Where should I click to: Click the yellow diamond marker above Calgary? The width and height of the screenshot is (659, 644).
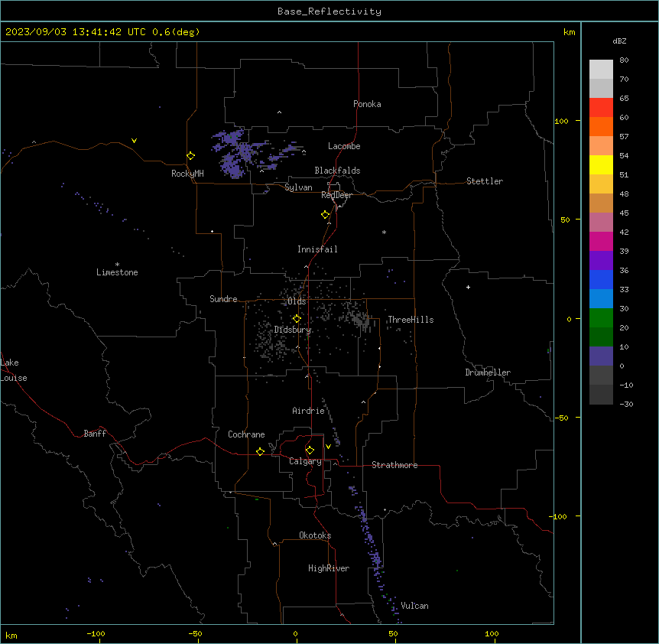310,450
